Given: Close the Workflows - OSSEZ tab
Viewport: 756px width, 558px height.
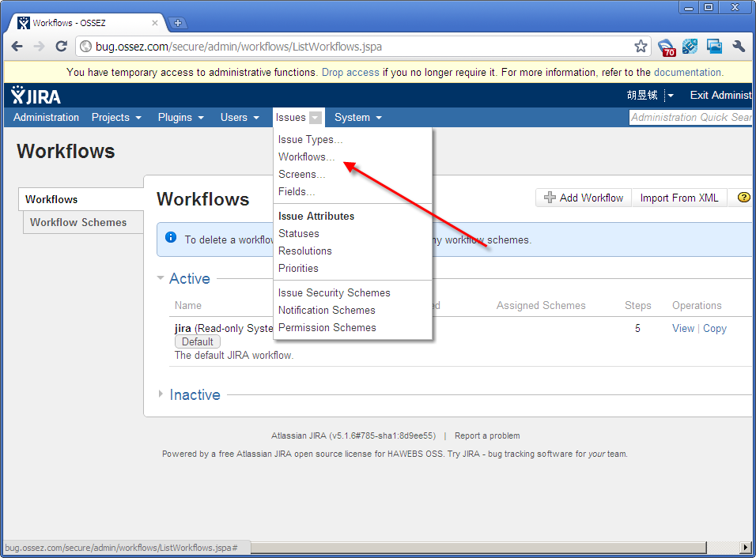Looking at the screenshot, I should (x=155, y=23).
